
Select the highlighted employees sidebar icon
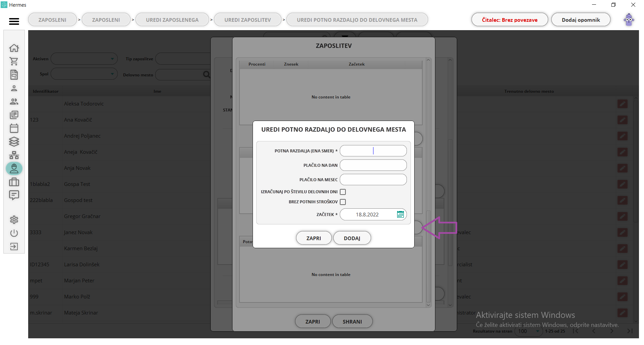coord(14,168)
